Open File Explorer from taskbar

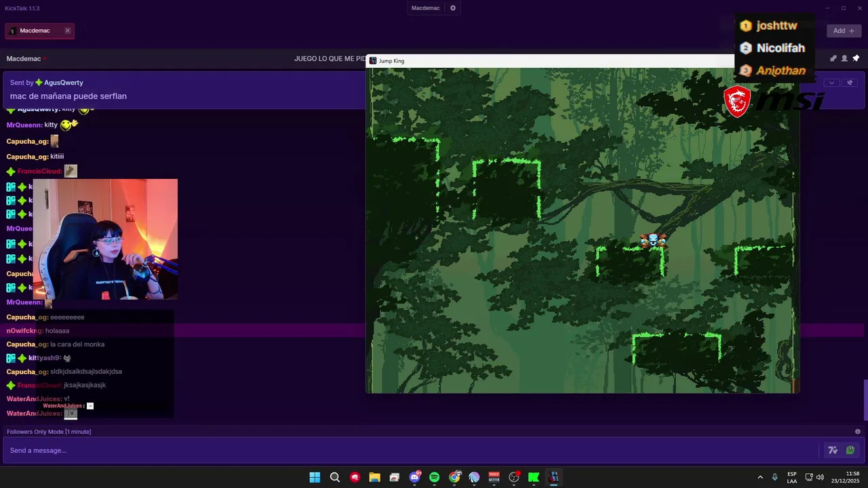coord(374,477)
